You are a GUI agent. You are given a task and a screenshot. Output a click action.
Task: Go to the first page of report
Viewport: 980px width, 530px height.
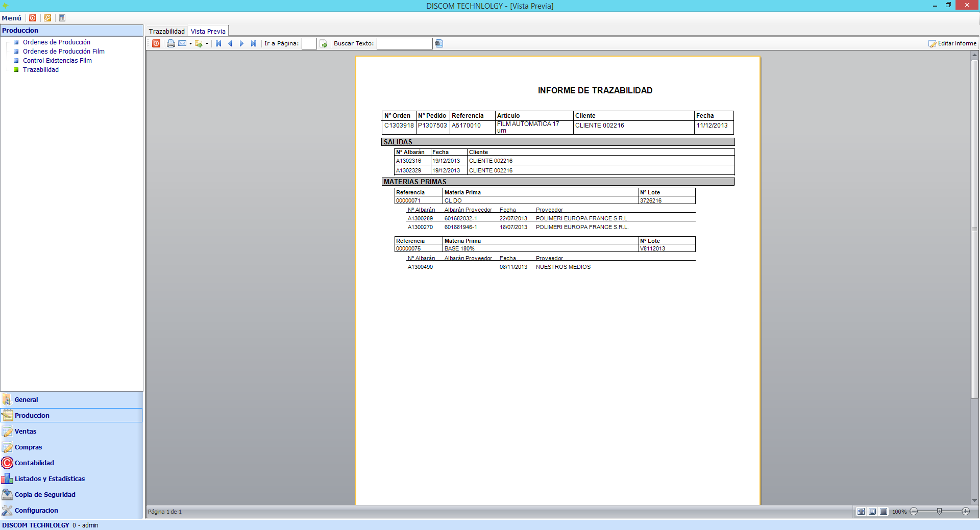click(x=218, y=44)
